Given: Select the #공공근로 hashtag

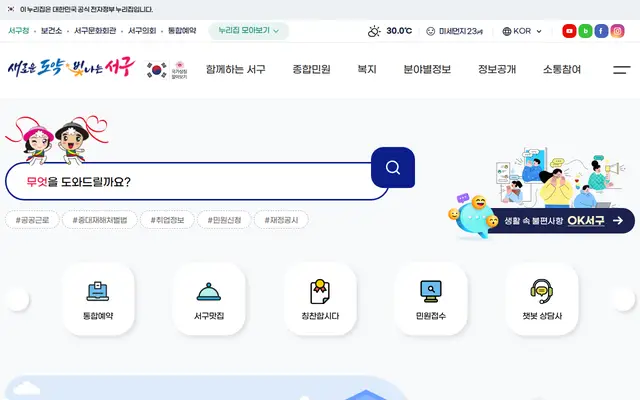Looking at the screenshot, I should 32,220.
